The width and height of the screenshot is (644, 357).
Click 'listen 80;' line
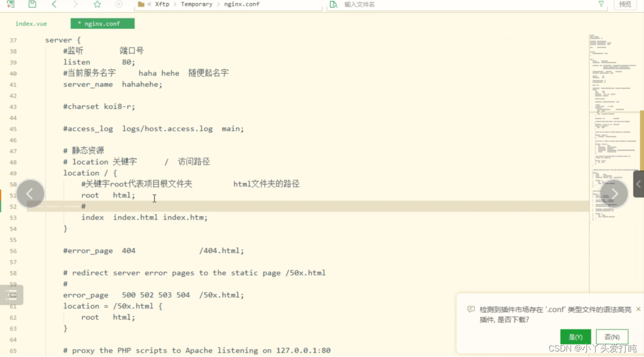point(99,62)
